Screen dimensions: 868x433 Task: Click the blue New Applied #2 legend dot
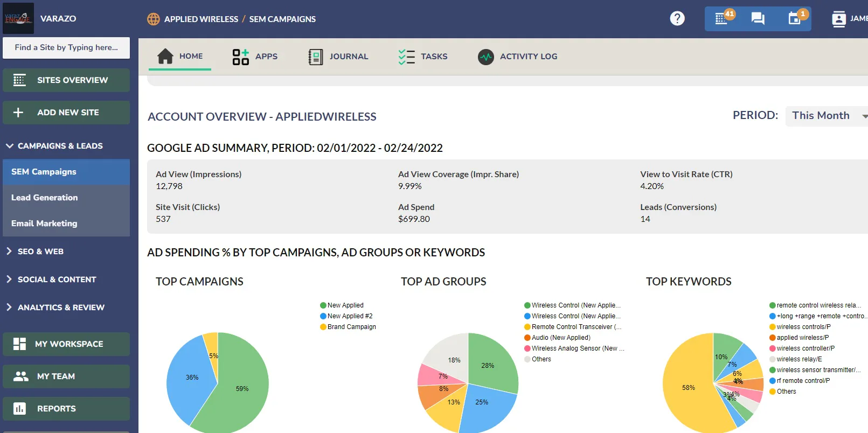tap(323, 316)
